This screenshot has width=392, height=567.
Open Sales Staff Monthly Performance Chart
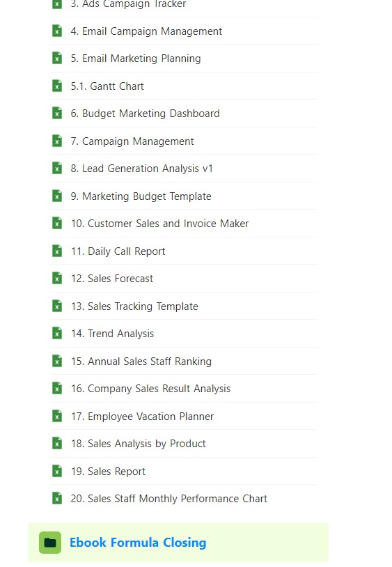tap(169, 499)
